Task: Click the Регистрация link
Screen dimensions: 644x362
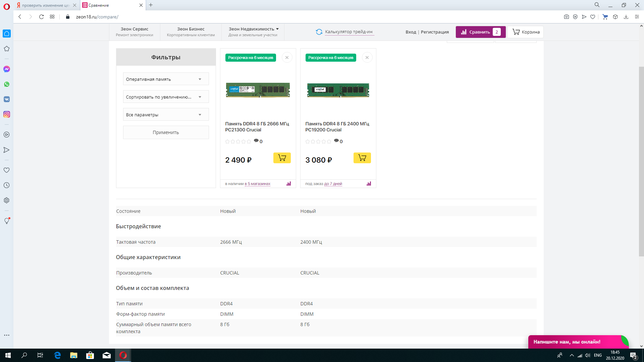Action: [x=435, y=32]
